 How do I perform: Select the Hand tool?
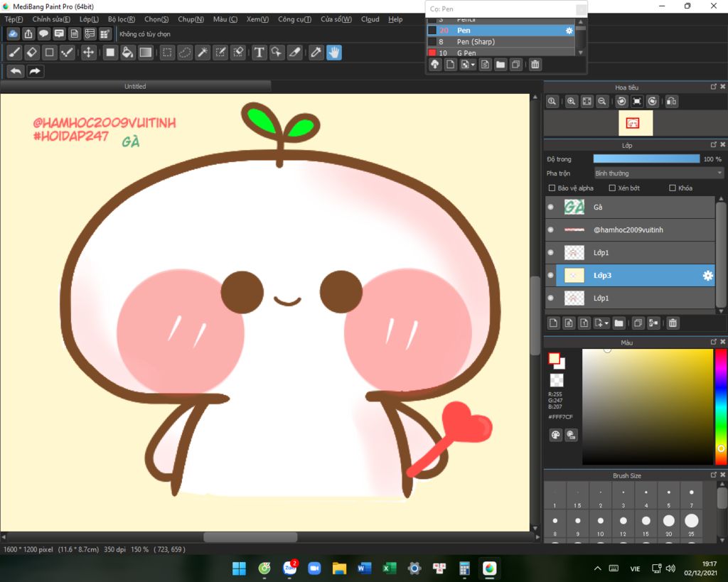(334, 53)
